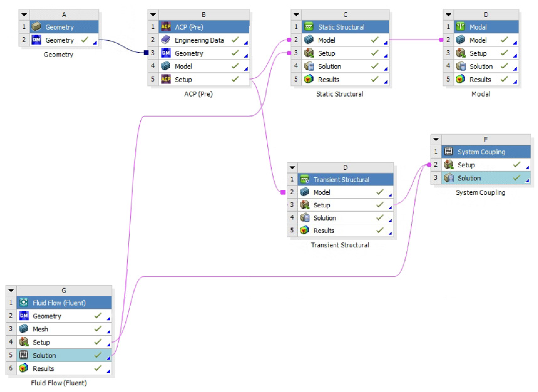Open dropdown arrow of system B ACP (Pre)
This screenshot has height=392, width=538.
[153, 15]
